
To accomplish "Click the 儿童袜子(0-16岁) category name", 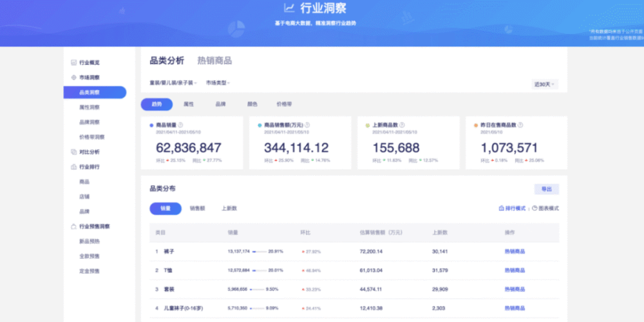I will 183,308.
